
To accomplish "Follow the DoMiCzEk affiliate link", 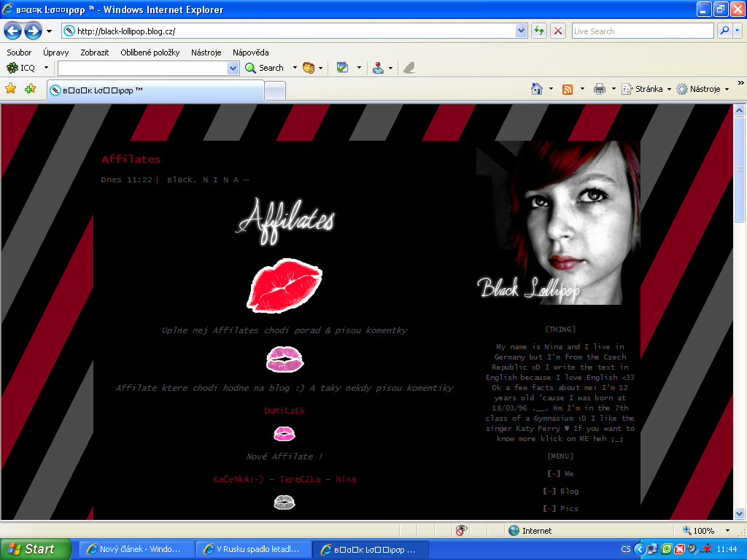I will pos(285,411).
